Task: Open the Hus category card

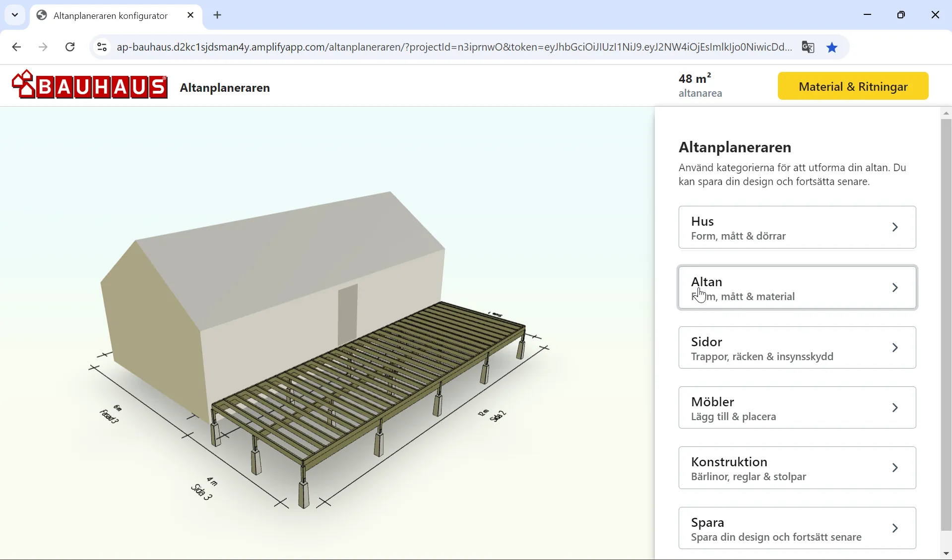Action: click(797, 227)
